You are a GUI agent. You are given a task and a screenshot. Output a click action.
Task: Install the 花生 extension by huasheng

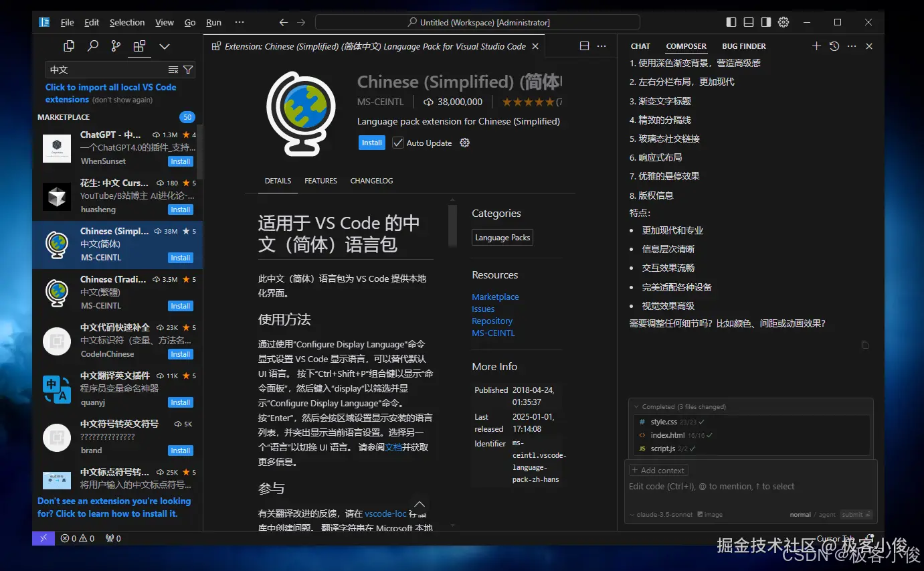180,210
